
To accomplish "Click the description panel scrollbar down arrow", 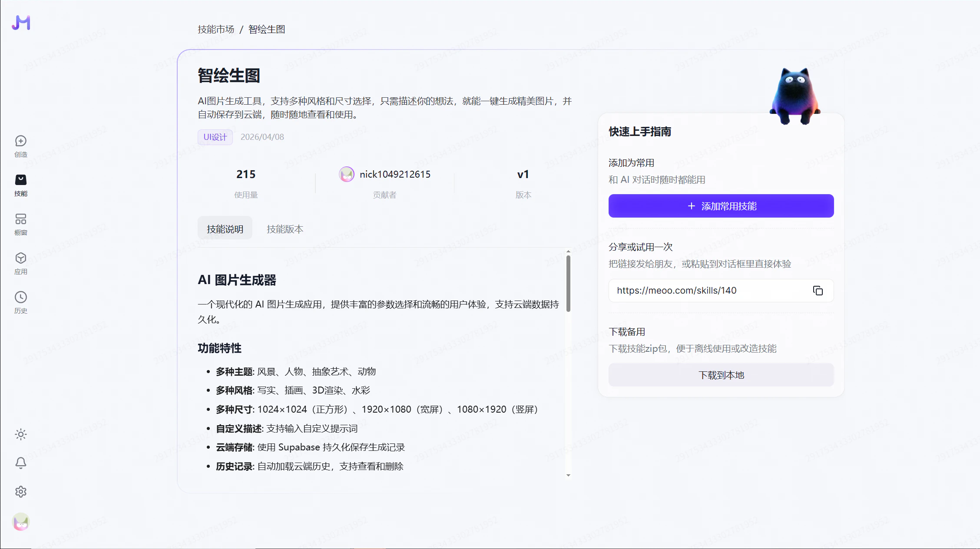I will 568,475.
